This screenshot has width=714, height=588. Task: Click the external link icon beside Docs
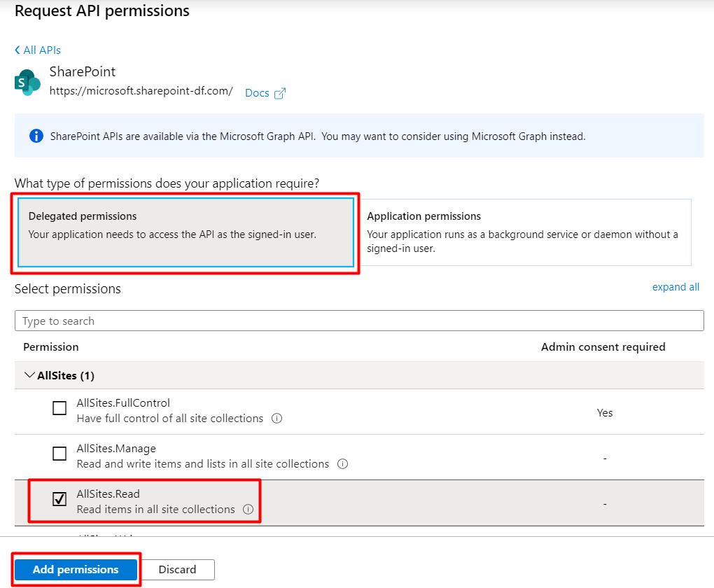[280, 93]
